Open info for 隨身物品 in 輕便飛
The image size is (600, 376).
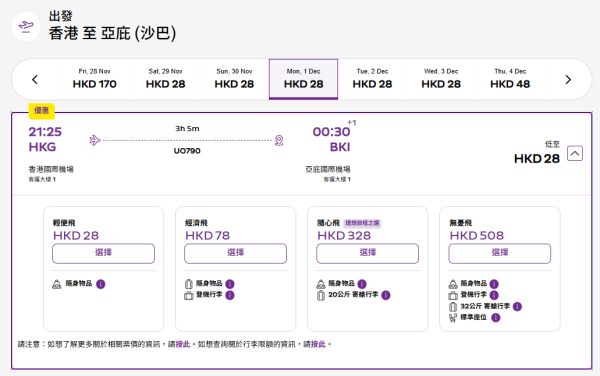pyautogui.click(x=101, y=284)
